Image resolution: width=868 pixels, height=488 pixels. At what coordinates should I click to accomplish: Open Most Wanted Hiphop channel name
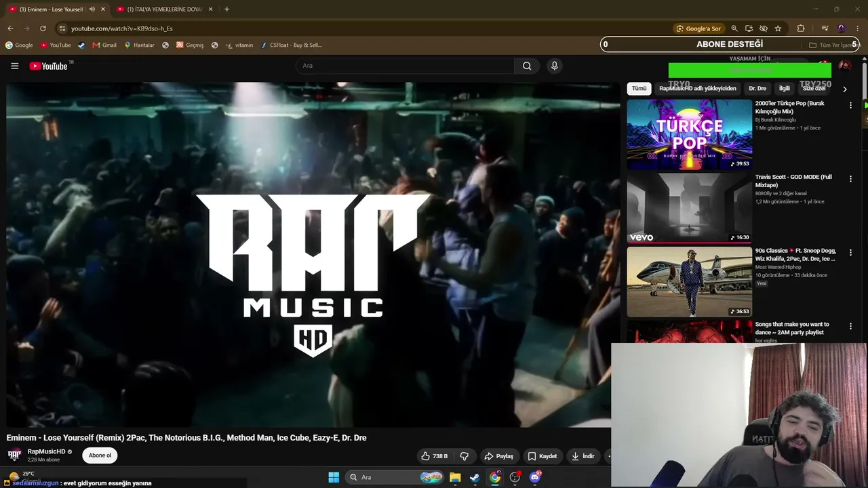coord(778,267)
